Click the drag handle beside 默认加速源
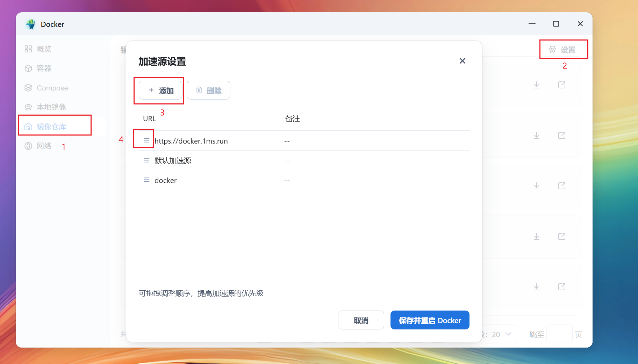The height and width of the screenshot is (364, 638). (x=146, y=160)
